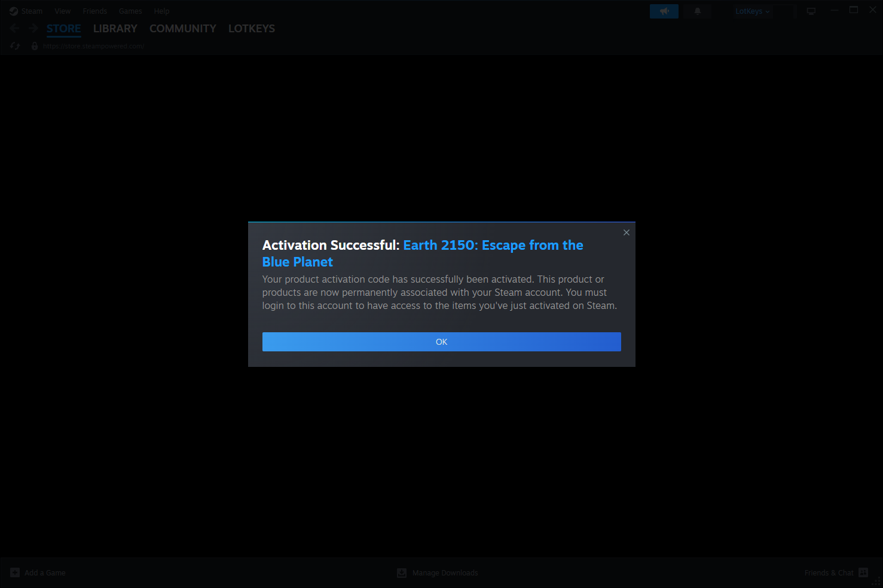Click the store URL address field

click(x=94, y=46)
